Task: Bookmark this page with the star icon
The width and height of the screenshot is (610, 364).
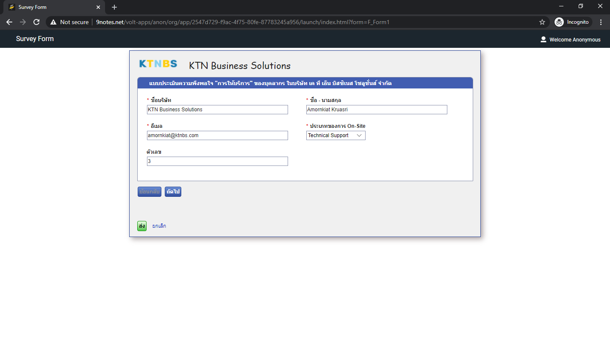Action: click(542, 22)
